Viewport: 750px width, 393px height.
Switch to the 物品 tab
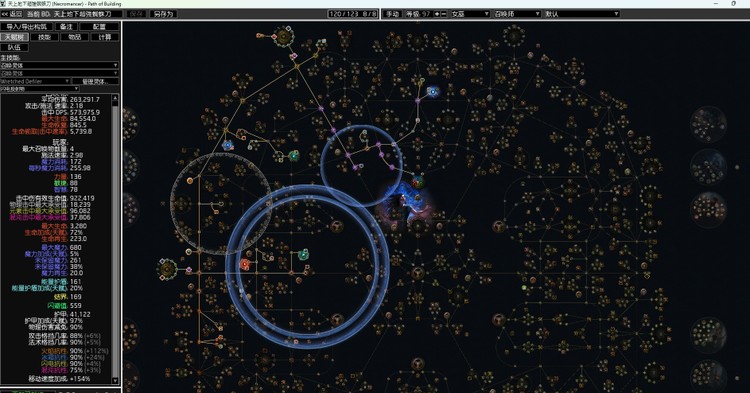point(75,37)
